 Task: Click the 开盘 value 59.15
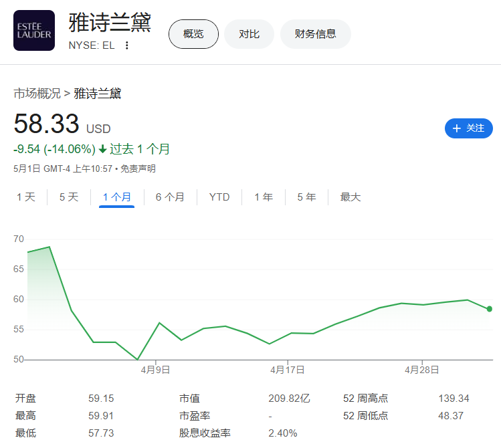[101, 399]
